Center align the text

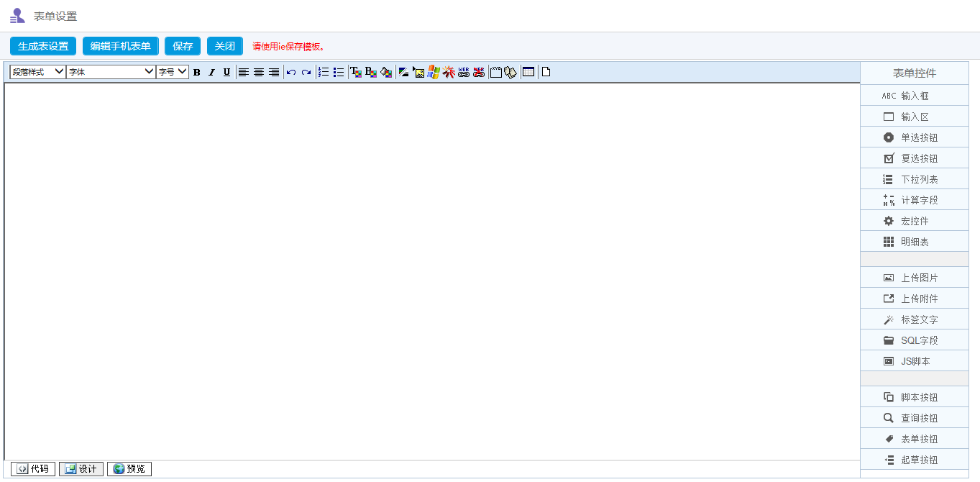pyautogui.click(x=259, y=72)
